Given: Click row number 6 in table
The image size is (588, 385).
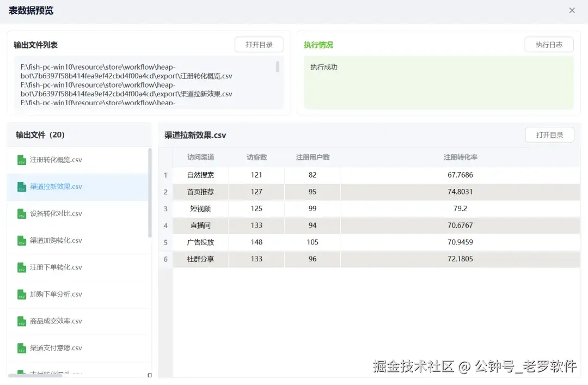Looking at the screenshot, I should pos(166,259).
